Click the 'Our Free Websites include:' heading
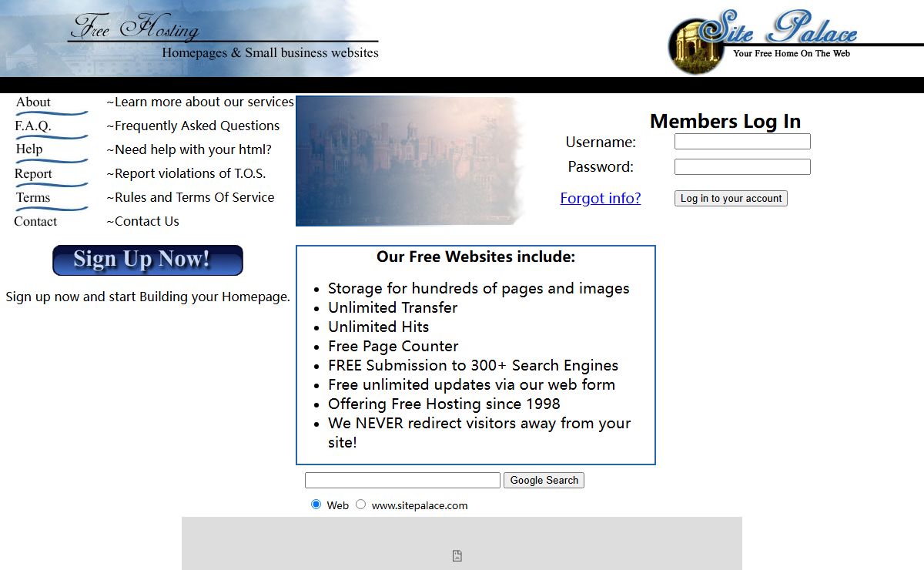The image size is (924, 570). point(476,256)
